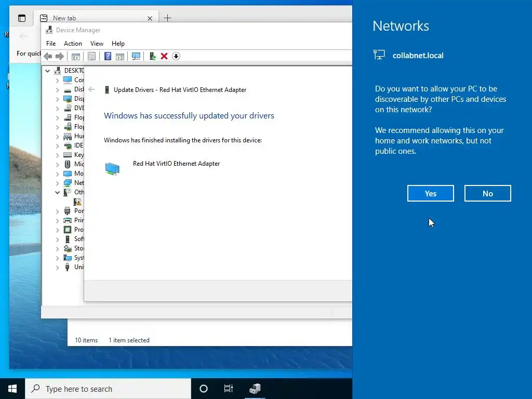Click the Mice category icon
Screen dimensions: 532x399
pyautogui.click(x=68, y=164)
